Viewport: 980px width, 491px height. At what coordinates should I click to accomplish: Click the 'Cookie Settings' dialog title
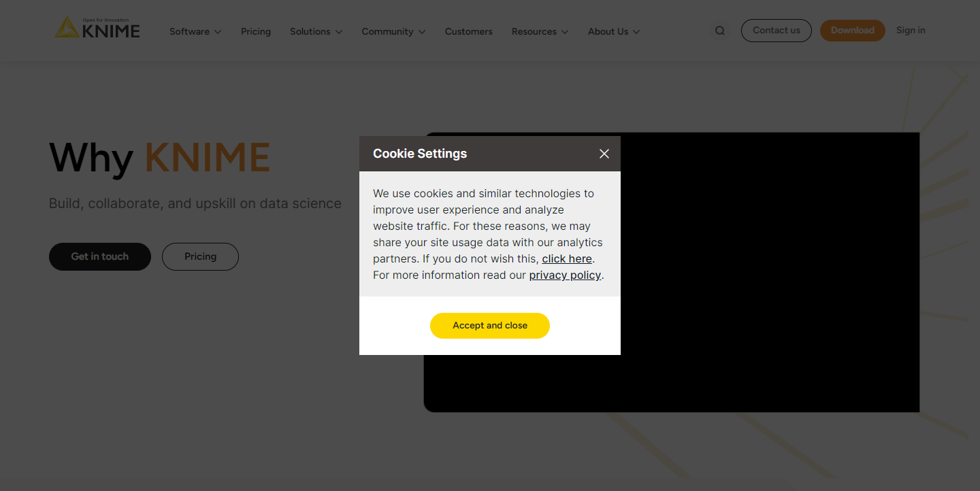coord(420,154)
